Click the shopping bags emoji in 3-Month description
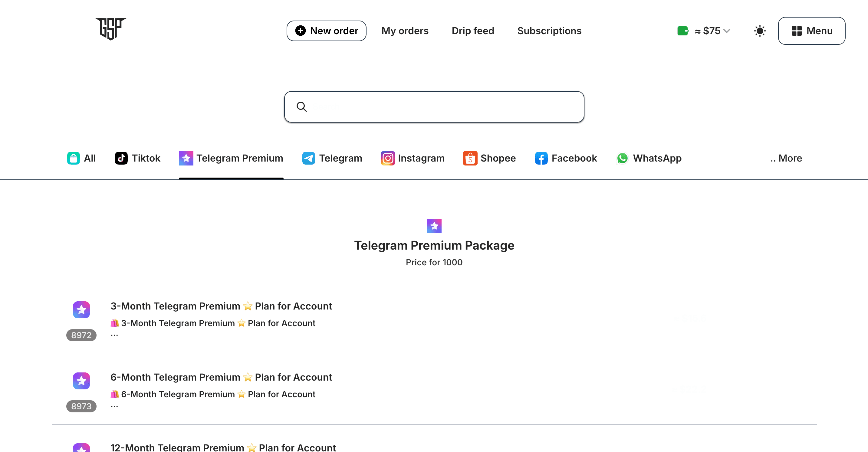Screen dimensions: 868x452 click(115, 323)
